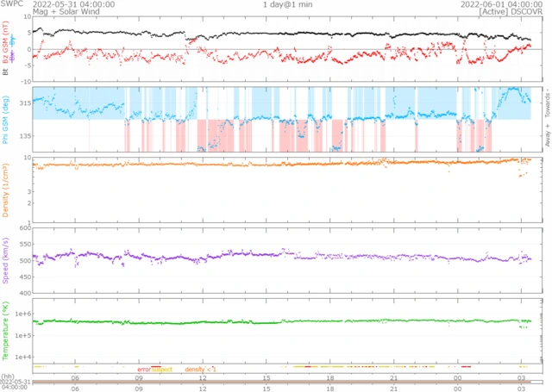Toggle the Phi GSM (deg) axis label
The height and width of the screenshot is (392, 552).
6,120
